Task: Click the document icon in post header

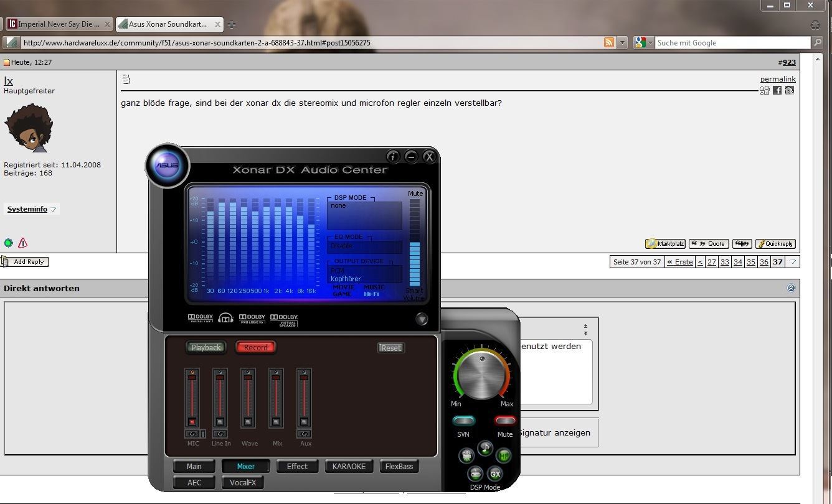Action: (x=126, y=79)
